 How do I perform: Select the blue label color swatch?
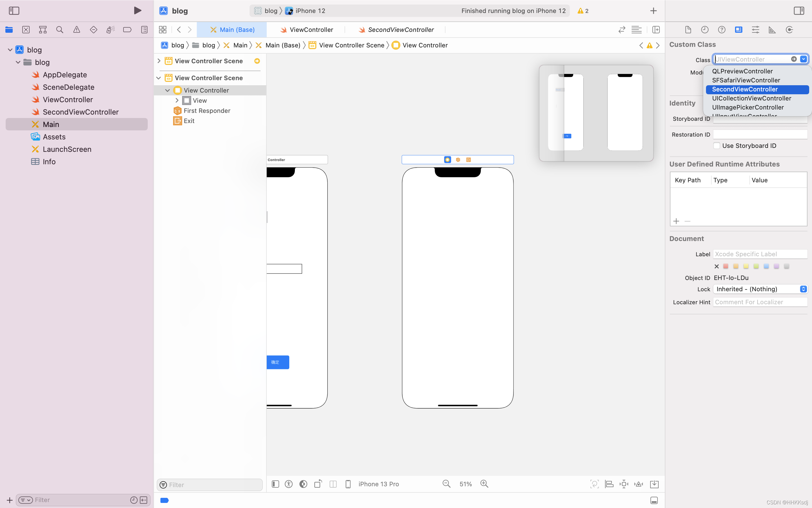766,266
